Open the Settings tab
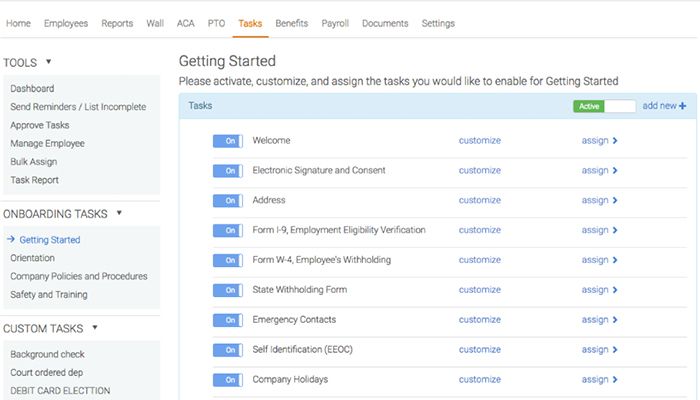This screenshot has width=700, height=400. pos(438,23)
